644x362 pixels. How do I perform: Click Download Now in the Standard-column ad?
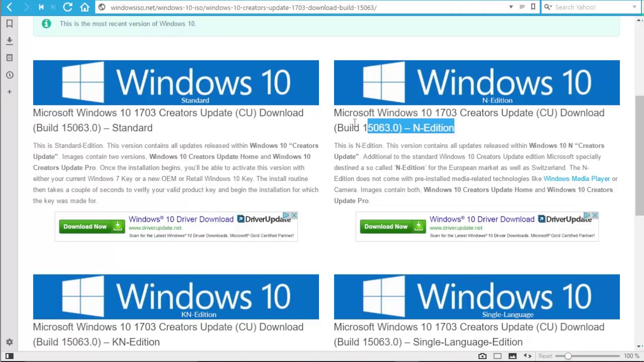pyautogui.click(x=92, y=227)
